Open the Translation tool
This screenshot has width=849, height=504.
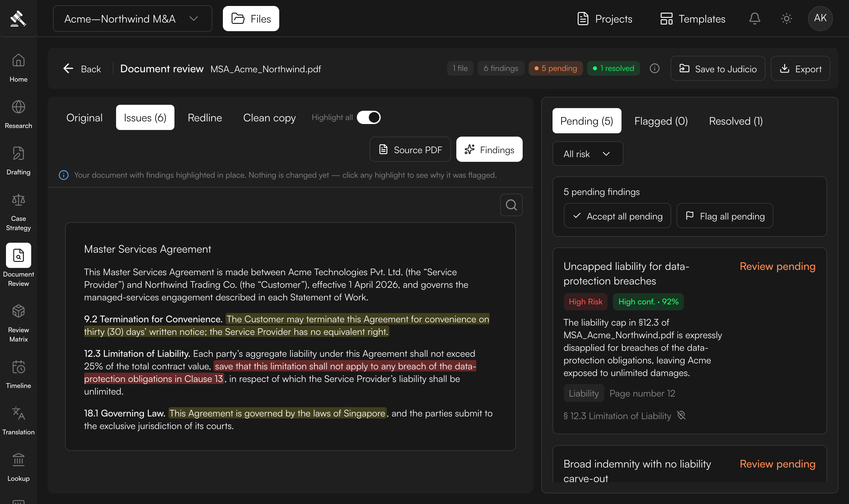pyautogui.click(x=18, y=421)
